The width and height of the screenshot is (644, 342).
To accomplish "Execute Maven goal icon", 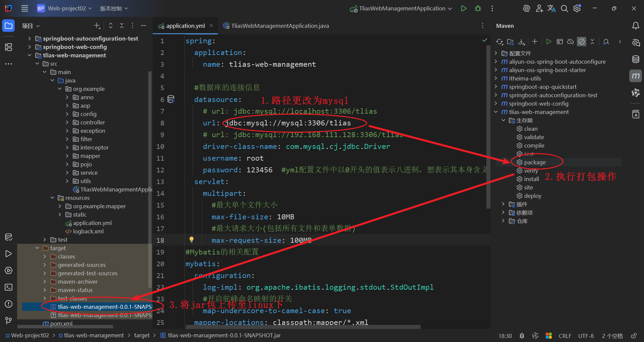I will pos(559,42).
